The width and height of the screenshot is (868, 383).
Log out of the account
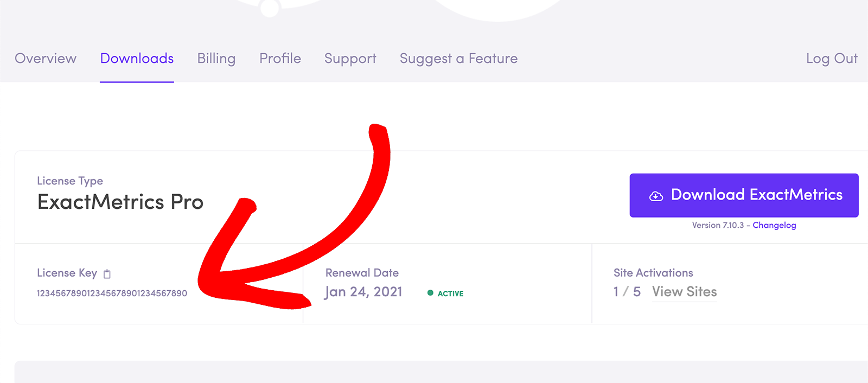tap(831, 59)
